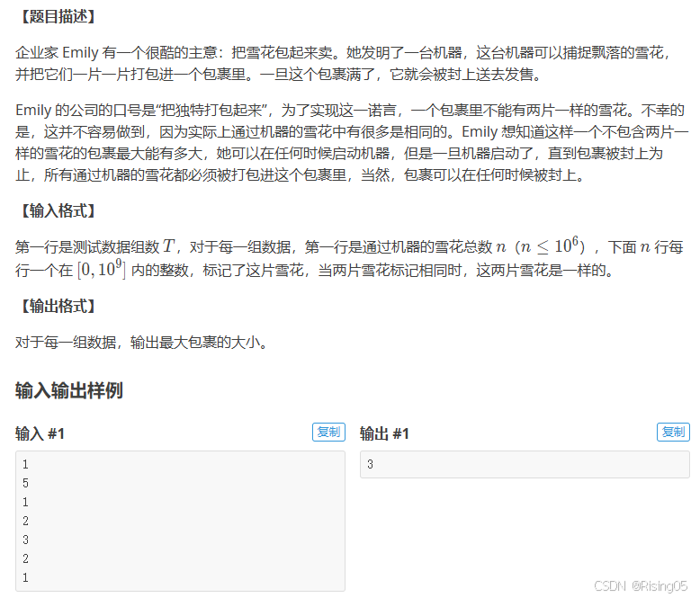
Task: Click the sample output box showing 3
Action: click(525, 464)
